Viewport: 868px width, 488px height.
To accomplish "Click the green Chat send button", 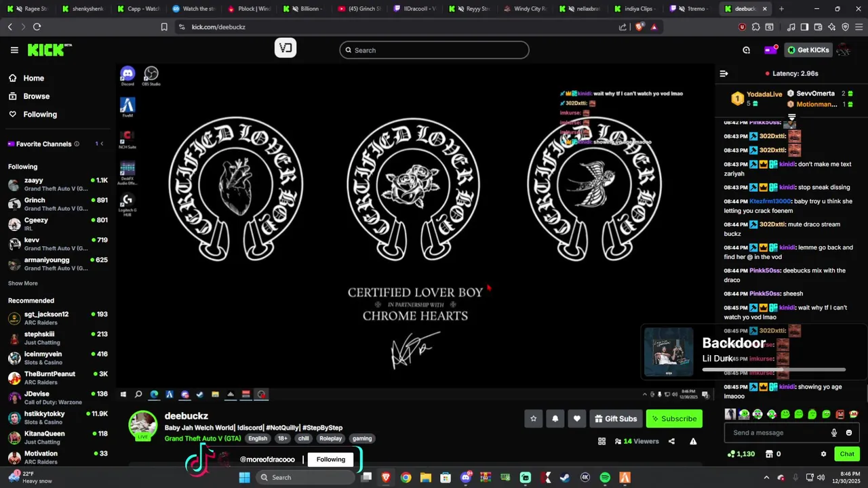I will click(x=847, y=454).
